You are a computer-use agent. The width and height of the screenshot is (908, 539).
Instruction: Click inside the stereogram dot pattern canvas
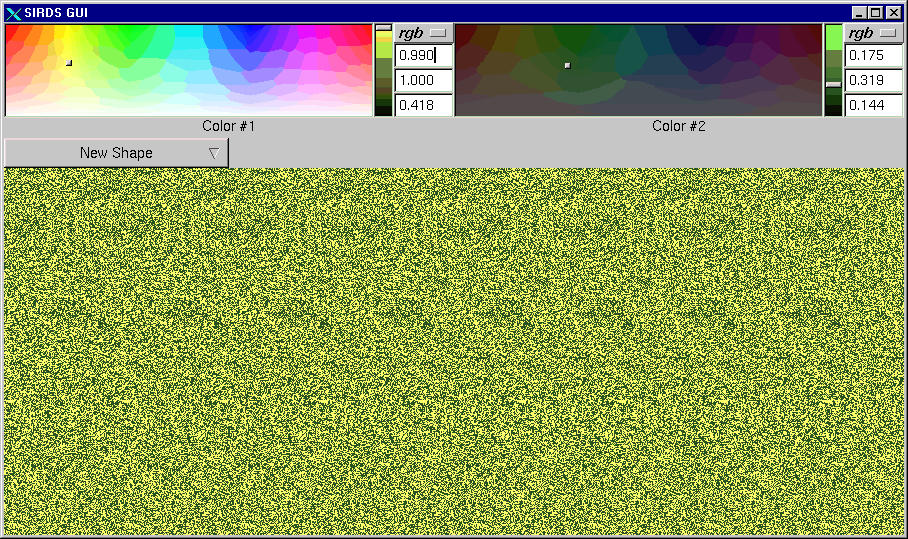454,350
